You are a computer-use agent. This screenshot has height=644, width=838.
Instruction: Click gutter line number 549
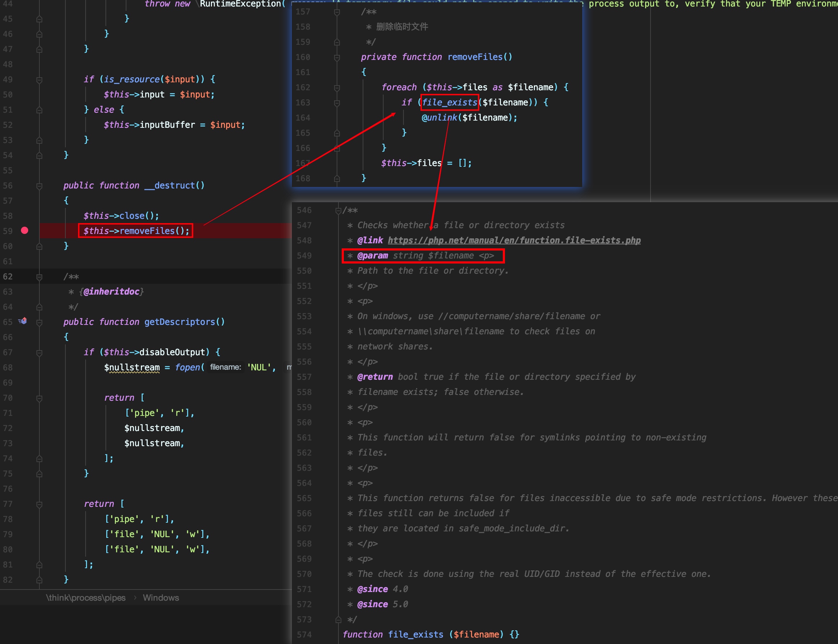click(304, 256)
